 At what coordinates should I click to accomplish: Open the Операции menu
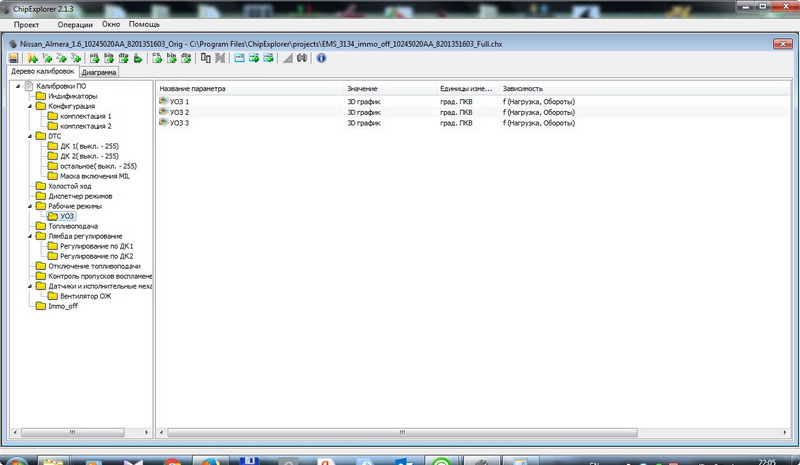click(x=74, y=23)
